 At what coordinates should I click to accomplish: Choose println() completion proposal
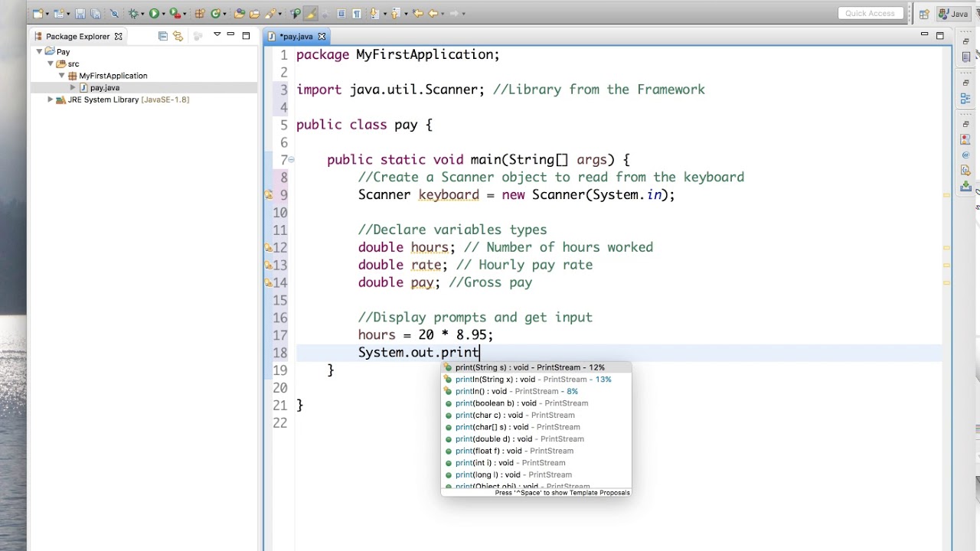pos(536,391)
